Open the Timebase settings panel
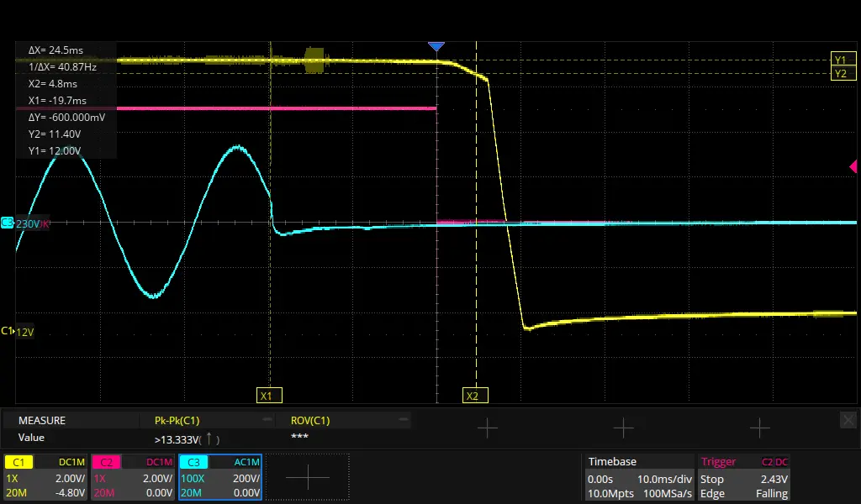The height and width of the screenshot is (504, 861). [638, 477]
